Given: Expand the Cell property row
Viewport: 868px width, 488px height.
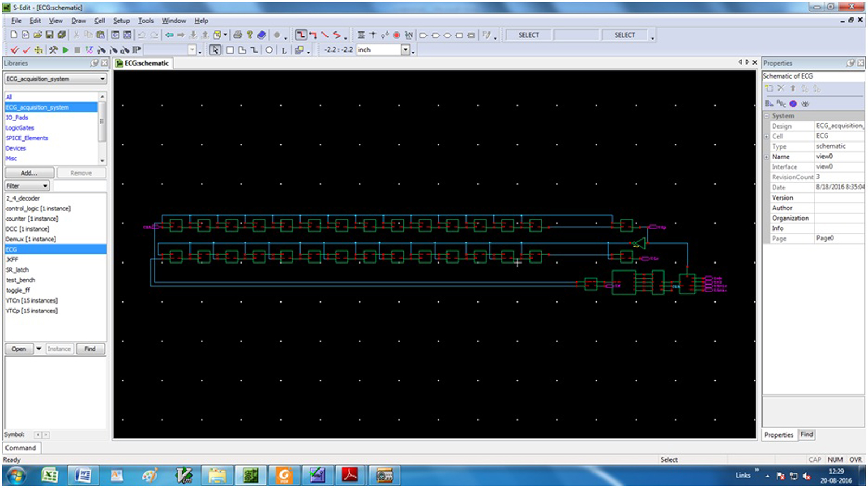Looking at the screenshot, I should pos(767,136).
